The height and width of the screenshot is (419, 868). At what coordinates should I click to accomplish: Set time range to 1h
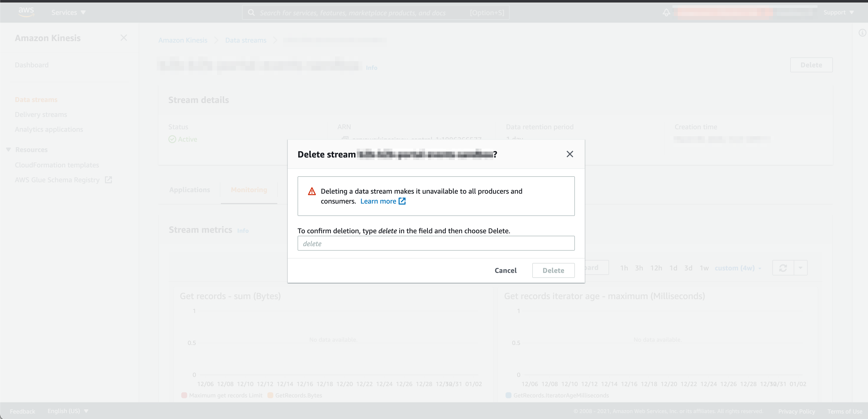[x=624, y=268]
